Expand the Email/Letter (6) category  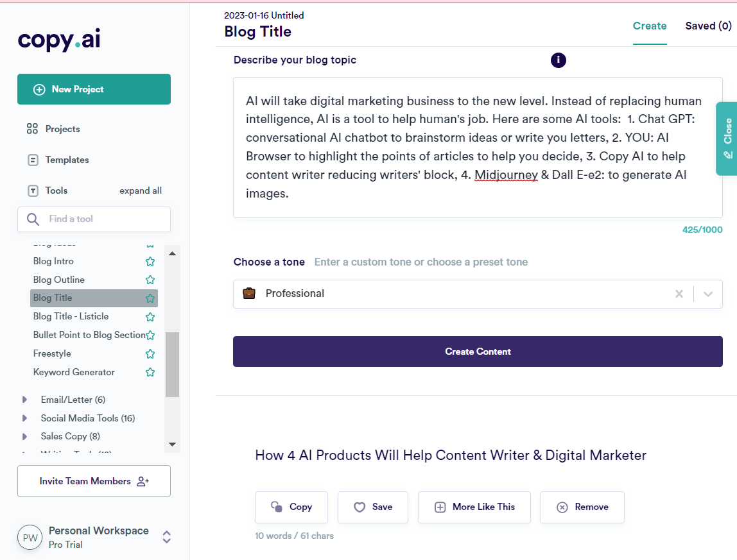[x=24, y=400]
